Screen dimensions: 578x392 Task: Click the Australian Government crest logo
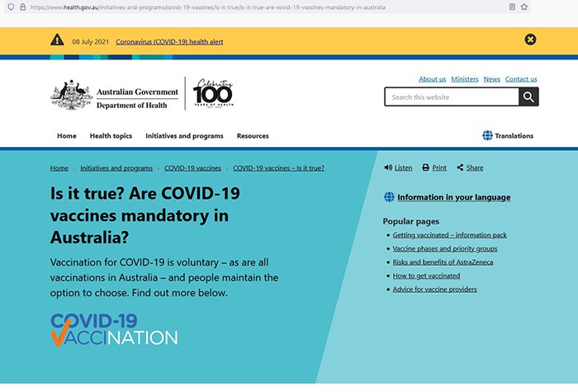pyautogui.click(x=72, y=96)
